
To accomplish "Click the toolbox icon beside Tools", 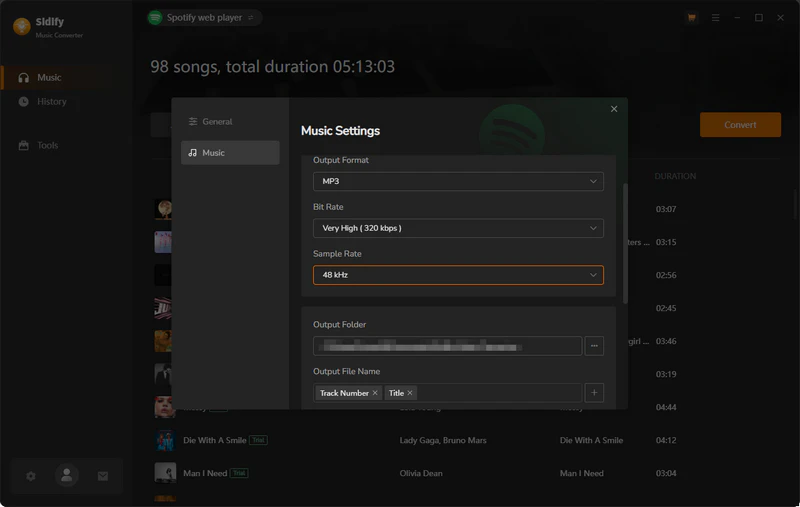I will [23, 145].
